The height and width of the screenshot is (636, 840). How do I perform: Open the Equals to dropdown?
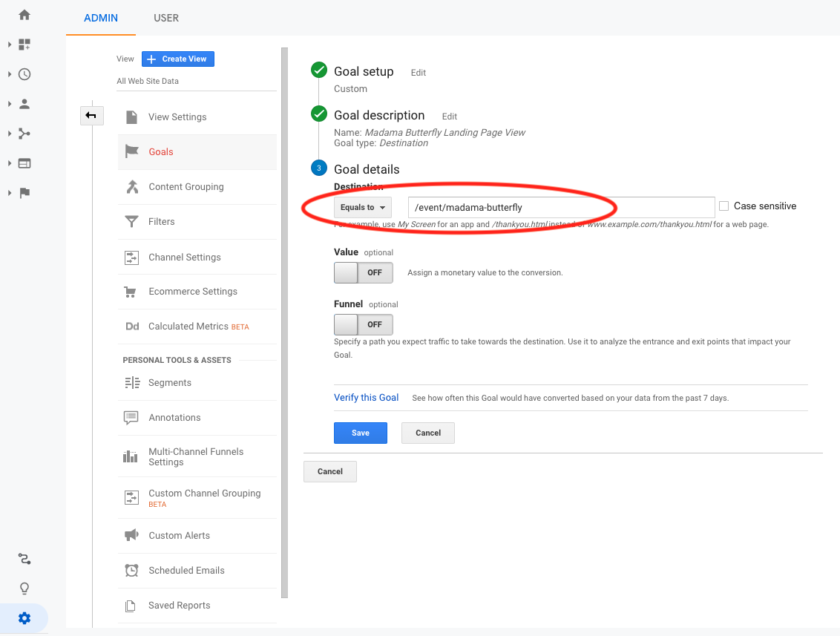click(363, 205)
